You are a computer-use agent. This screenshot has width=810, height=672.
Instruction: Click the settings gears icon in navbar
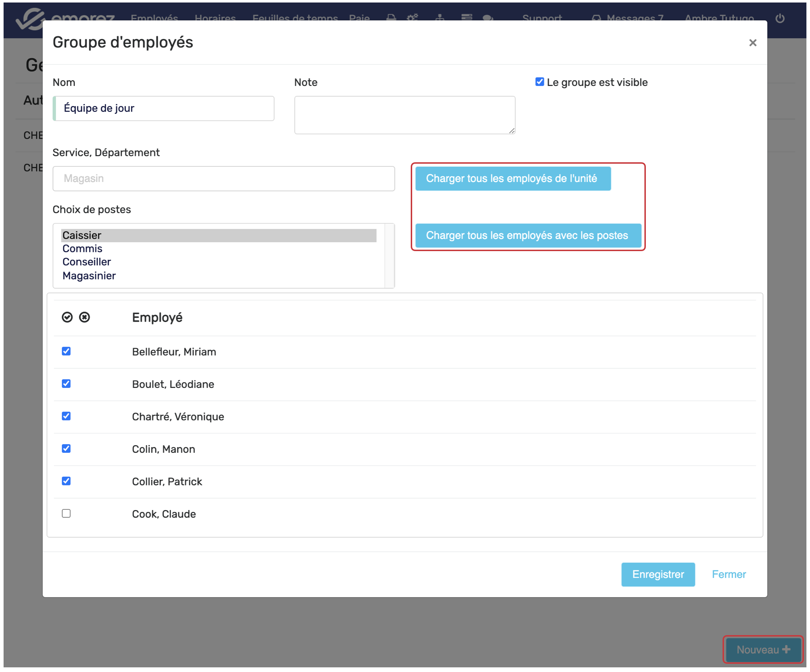[x=412, y=18]
